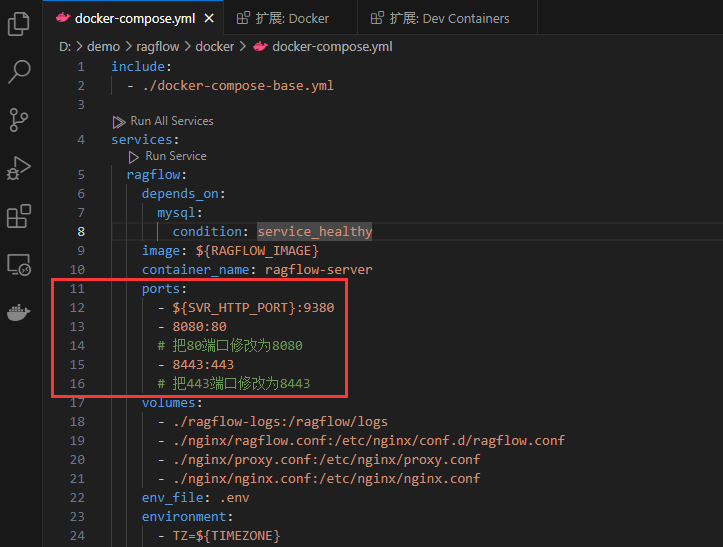Open the Extensions view
Screen dimensions: 723x547
[x=19, y=216]
